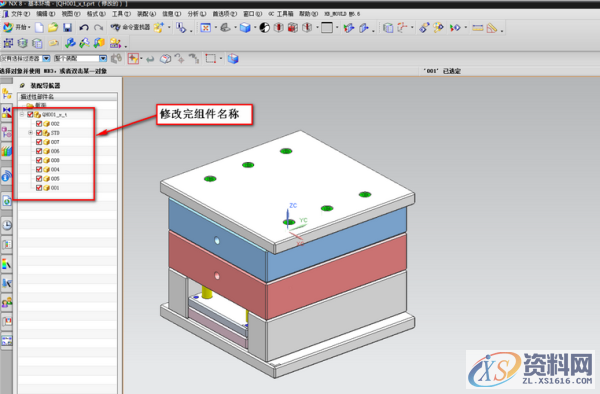
Task: Open dropdown arrow beside the shaded cube icon
Action: click(x=255, y=28)
